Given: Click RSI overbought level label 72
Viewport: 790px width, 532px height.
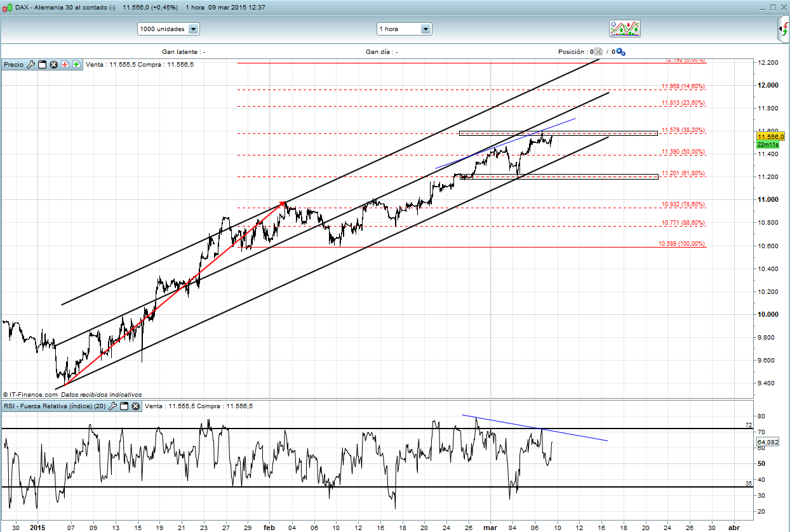Looking at the screenshot, I should click(749, 425).
